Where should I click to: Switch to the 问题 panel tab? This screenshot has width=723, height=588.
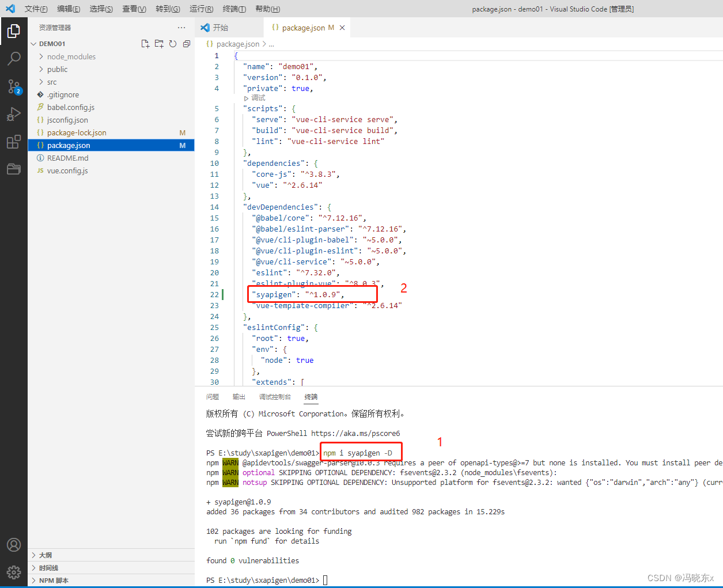click(213, 397)
